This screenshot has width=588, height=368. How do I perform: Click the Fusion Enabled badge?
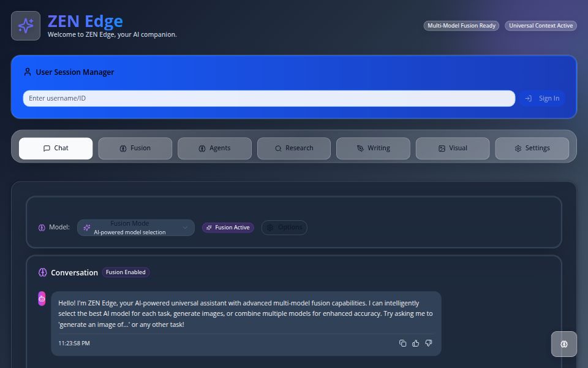point(126,272)
